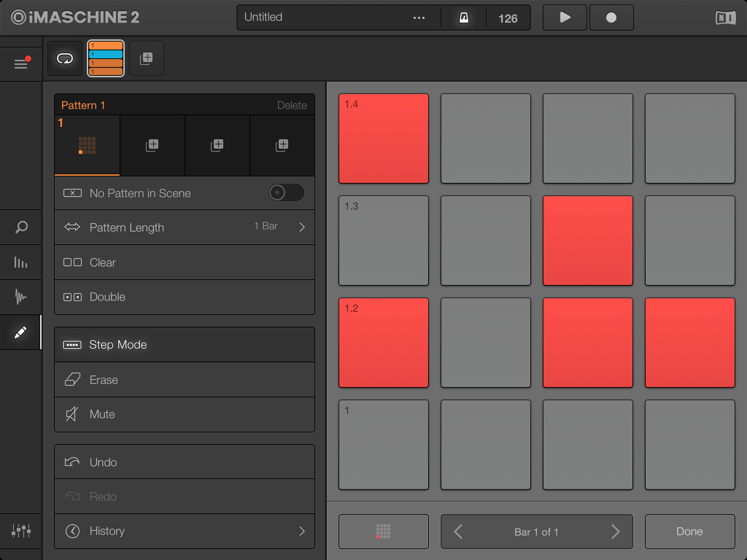Clear the pattern
Image resolution: width=747 pixels, height=560 pixels.
point(185,262)
